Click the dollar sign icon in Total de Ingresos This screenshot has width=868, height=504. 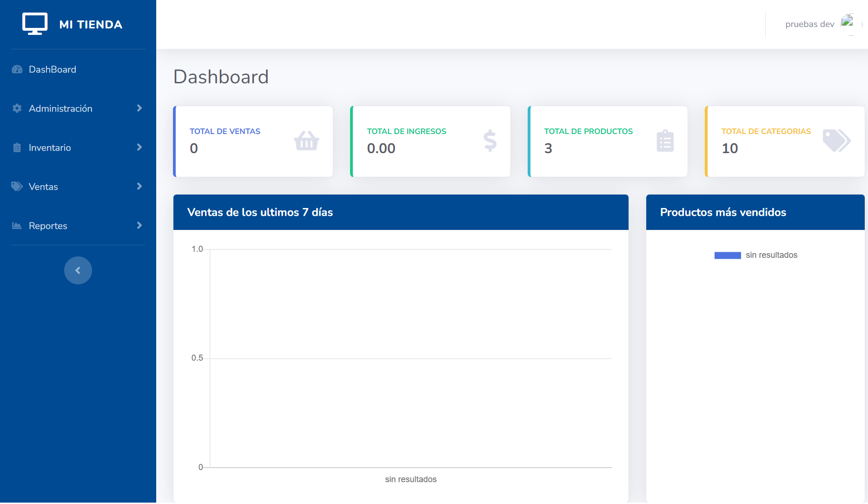coord(490,141)
